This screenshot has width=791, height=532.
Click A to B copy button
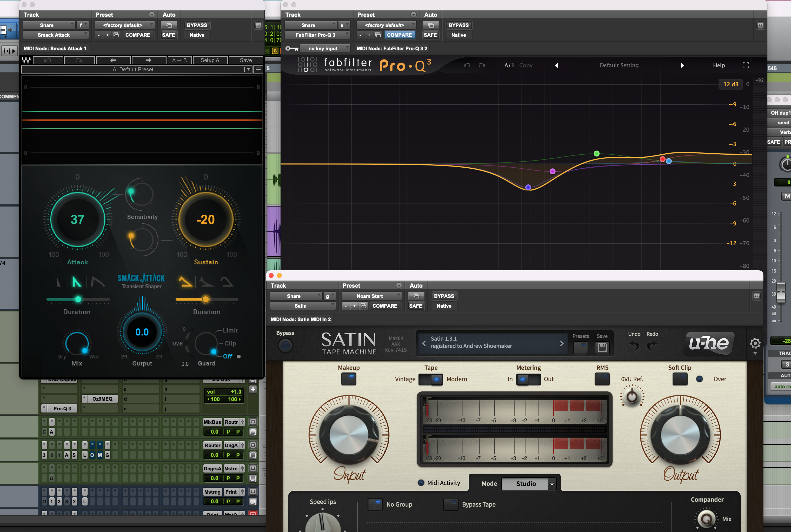(180, 60)
